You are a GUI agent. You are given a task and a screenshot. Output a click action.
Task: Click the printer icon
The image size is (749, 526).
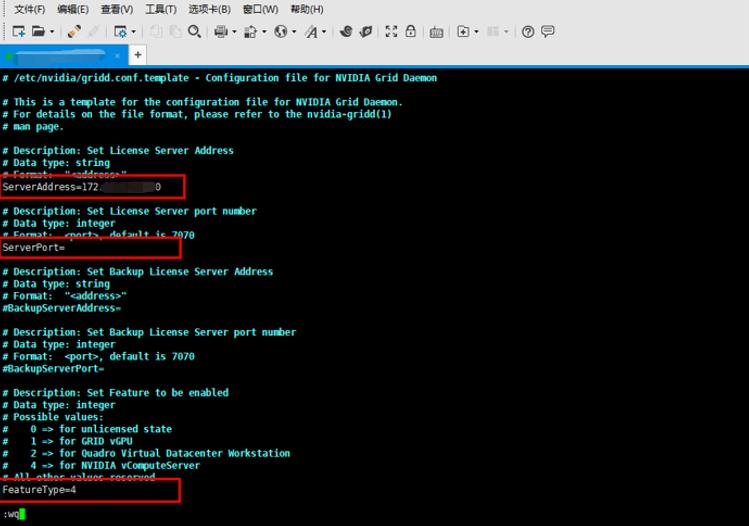(221, 32)
